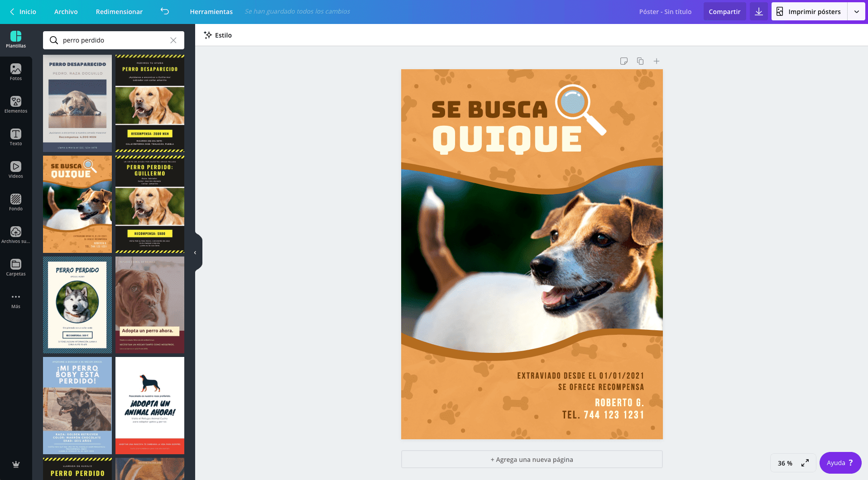Select the husky Perro Perdido template
The height and width of the screenshot is (480, 868).
click(77, 305)
